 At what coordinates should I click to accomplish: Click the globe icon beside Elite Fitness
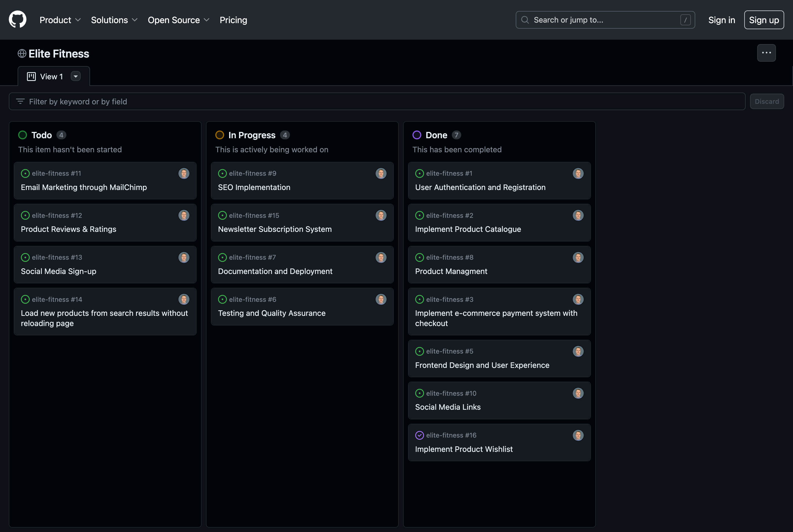[22, 54]
